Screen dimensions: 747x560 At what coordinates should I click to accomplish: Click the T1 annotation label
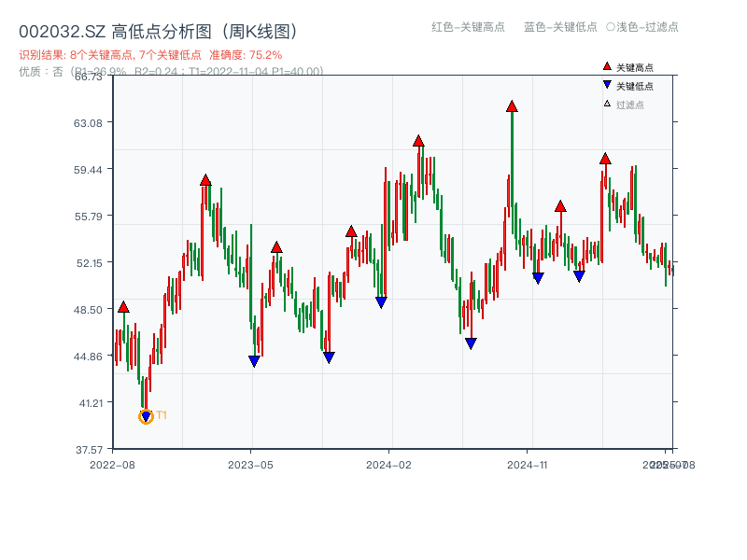point(161,413)
